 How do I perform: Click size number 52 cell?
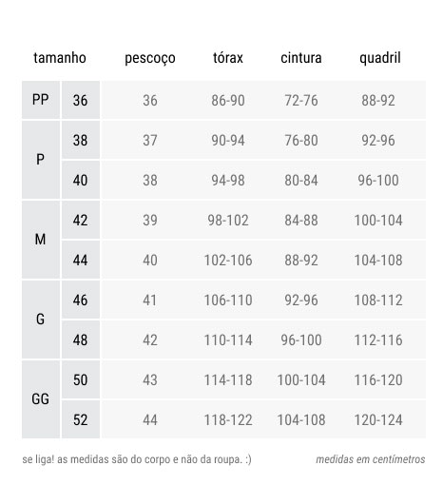pyautogui.click(x=81, y=419)
